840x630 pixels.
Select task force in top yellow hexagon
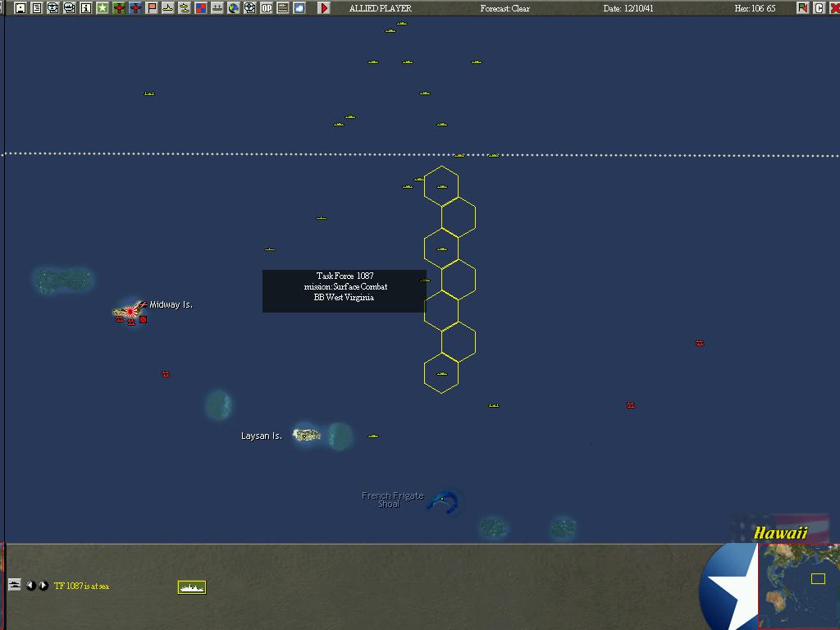(x=442, y=186)
